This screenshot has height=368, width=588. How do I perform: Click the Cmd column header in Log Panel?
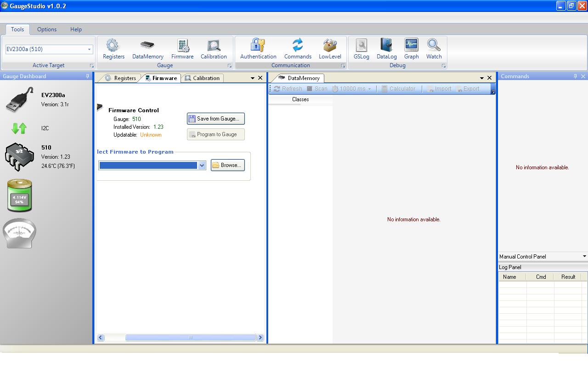click(541, 277)
